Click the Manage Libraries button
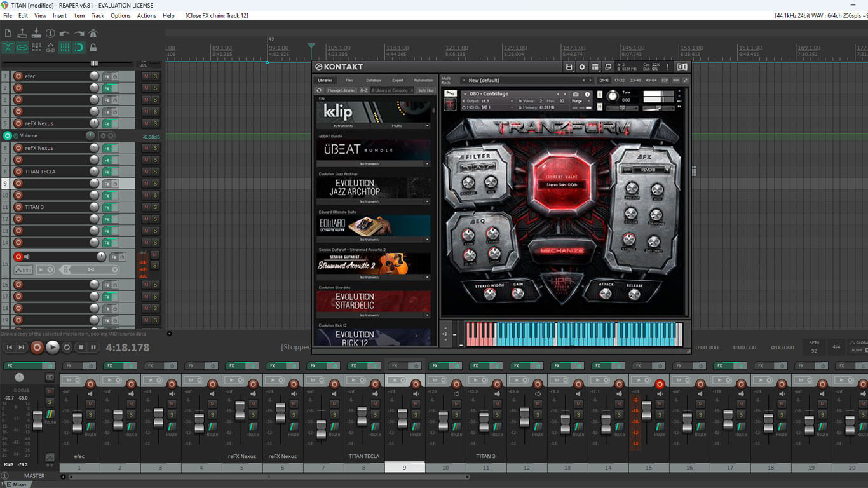Viewport: 868px width, 488px height. pos(341,90)
